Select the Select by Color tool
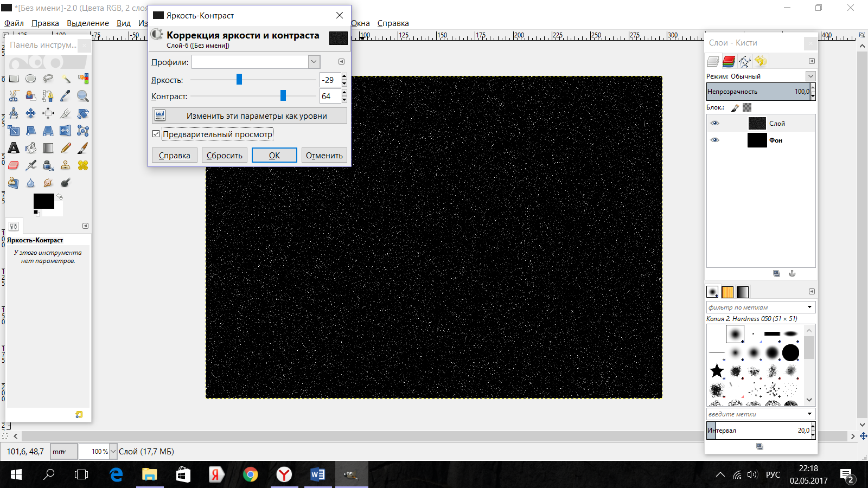 coord(83,79)
